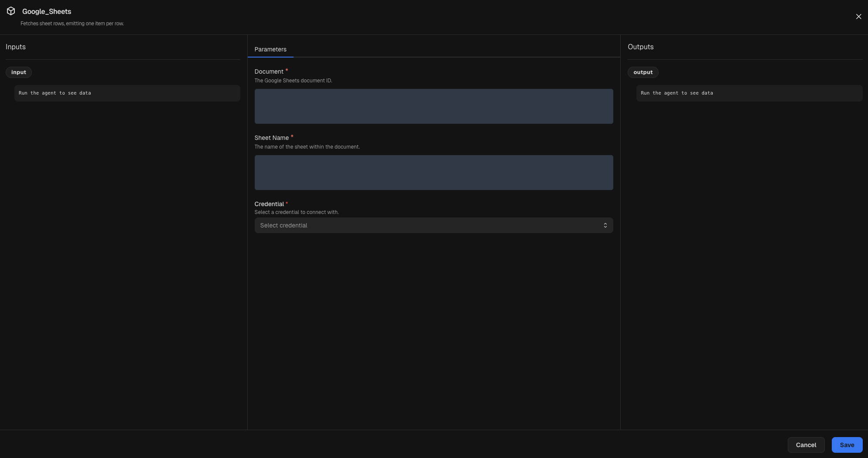Click the Fetches sheet rows description text
The height and width of the screenshot is (458, 868).
click(x=72, y=23)
